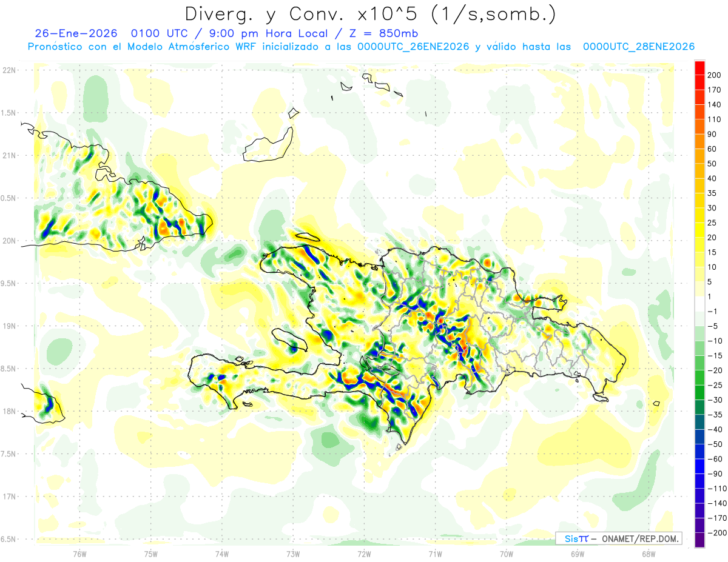This screenshot has width=728, height=562.
Task: Click the '-25' colorbar value
Action: (714, 386)
